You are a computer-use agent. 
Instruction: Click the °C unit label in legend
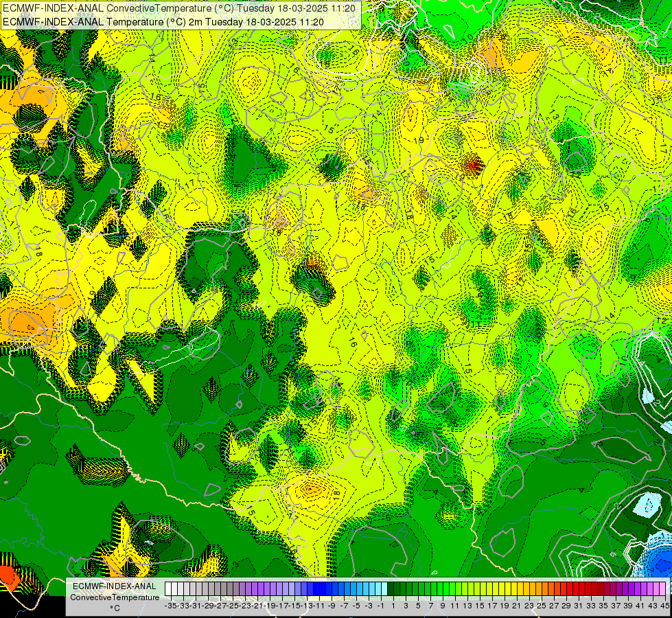(115, 608)
